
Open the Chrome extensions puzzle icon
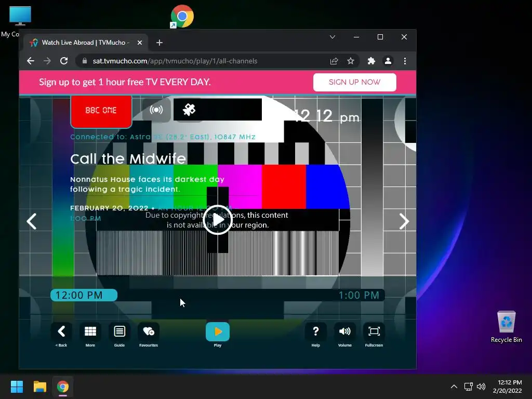click(371, 61)
